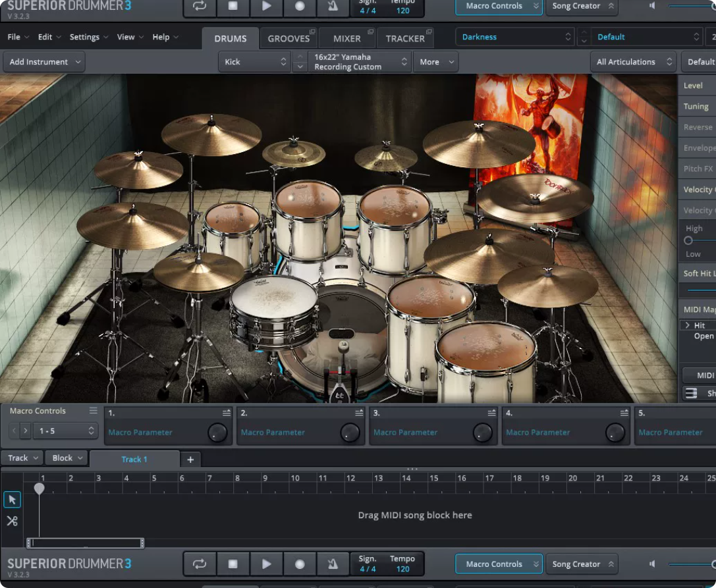
Task: Click the stop button in the top transport
Action: (233, 7)
